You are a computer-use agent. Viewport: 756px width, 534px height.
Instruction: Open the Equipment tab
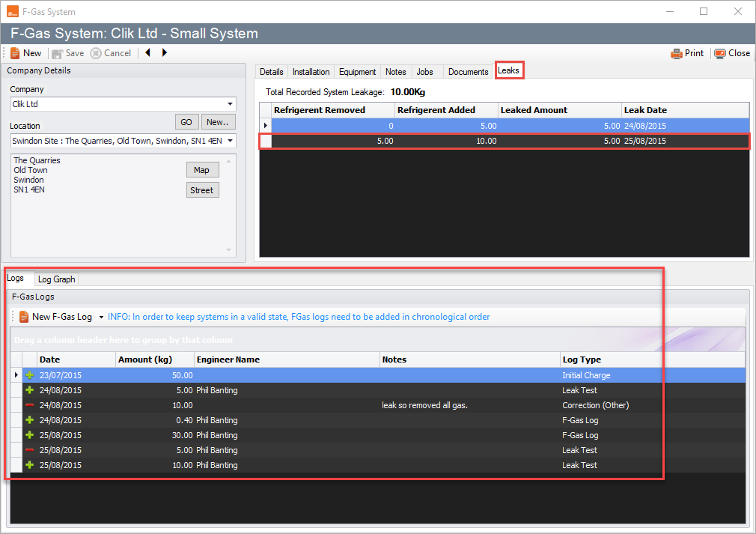357,72
